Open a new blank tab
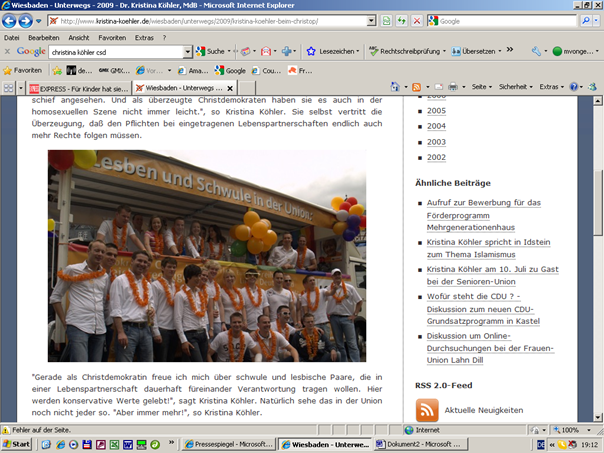 (247, 89)
